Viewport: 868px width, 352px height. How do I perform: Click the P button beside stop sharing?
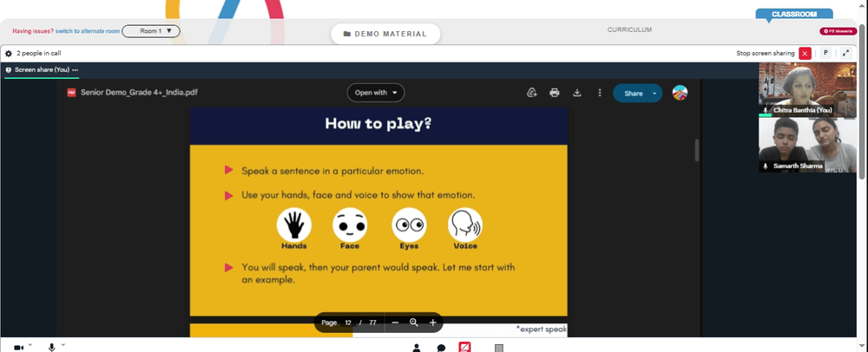pos(825,53)
